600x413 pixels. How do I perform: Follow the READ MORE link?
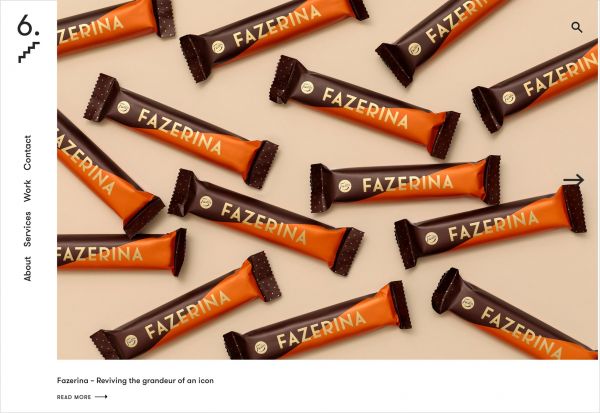(x=74, y=397)
